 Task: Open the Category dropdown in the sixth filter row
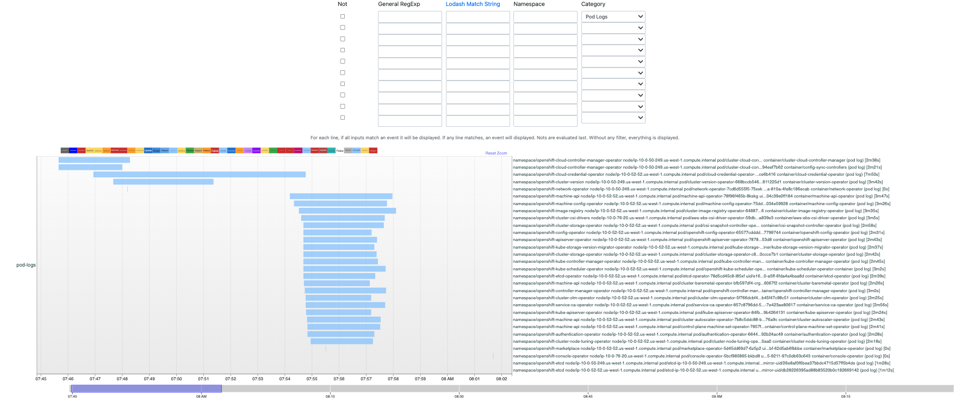613,73
